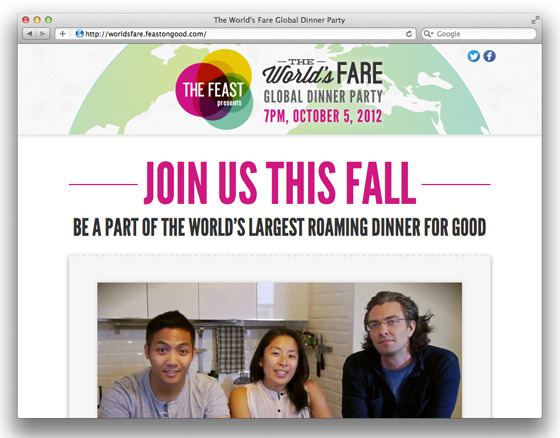Open the Google search magnifier dropdown
The width and height of the screenshot is (560, 438).
click(x=428, y=34)
